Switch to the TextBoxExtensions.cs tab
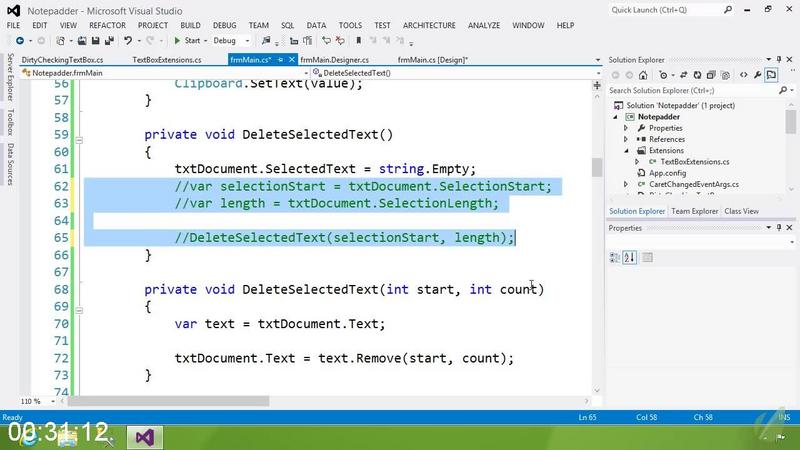This screenshot has height=450, width=800. tap(167, 60)
